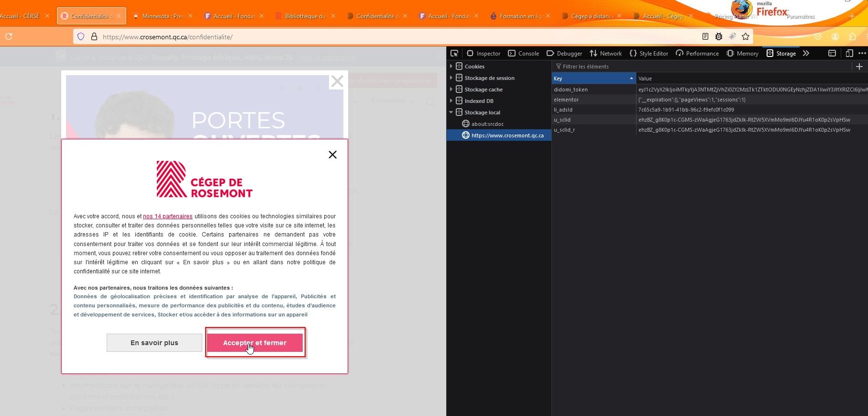Bookmark this page with the star icon

click(x=745, y=36)
